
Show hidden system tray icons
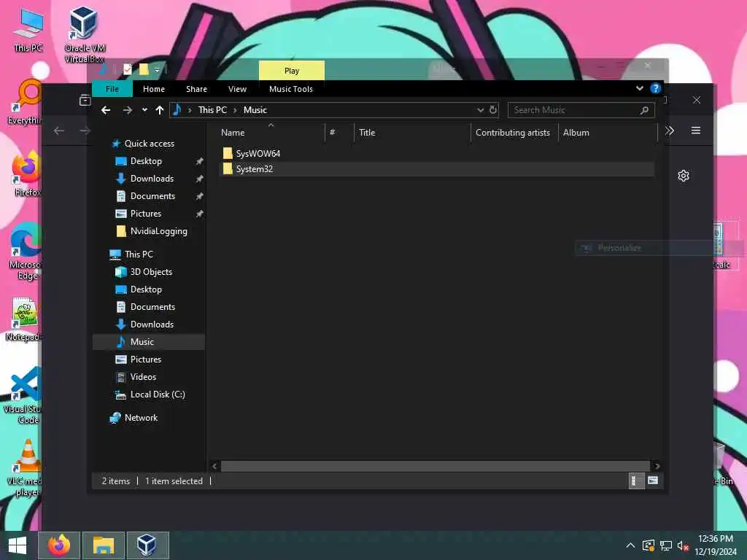coord(630,545)
